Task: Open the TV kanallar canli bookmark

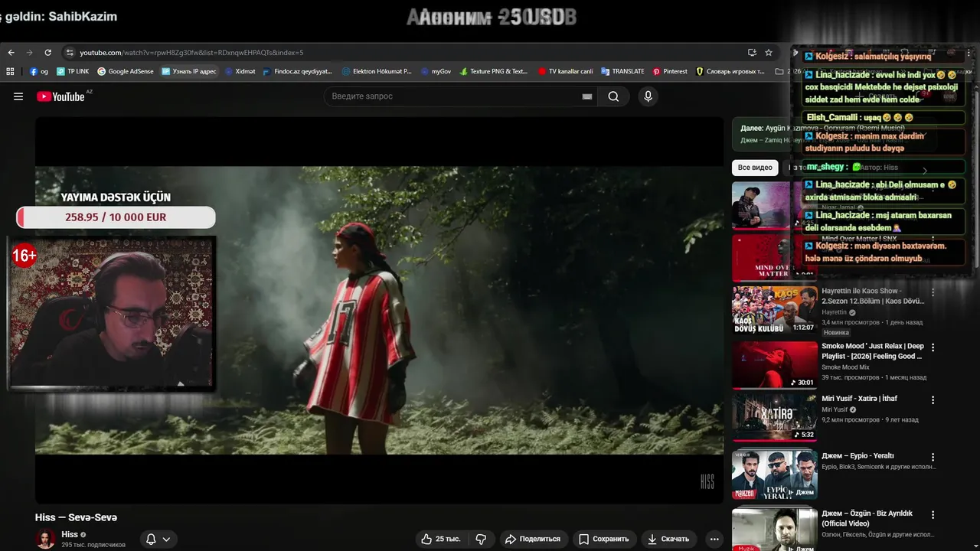Action: (x=566, y=71)
